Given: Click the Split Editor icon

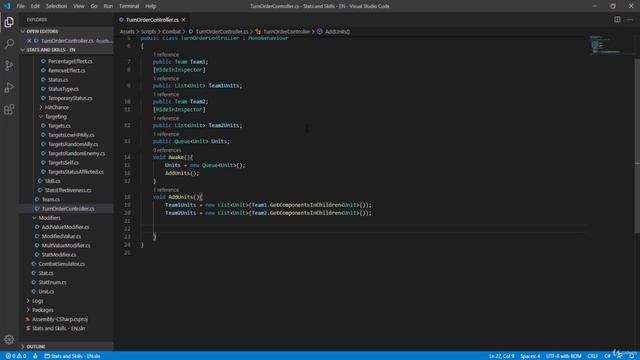Looking at the screenshot, I should [617, 20].
